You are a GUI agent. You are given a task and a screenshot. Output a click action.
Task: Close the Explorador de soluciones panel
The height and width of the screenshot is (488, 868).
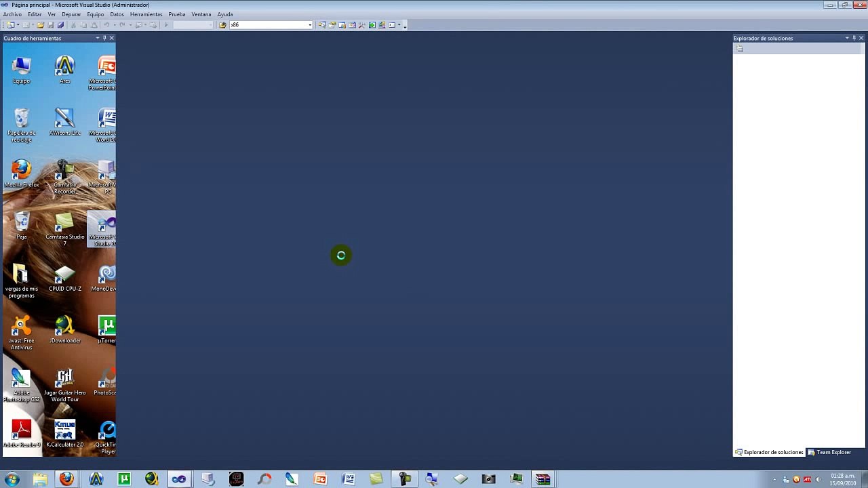[x=861, y=38]
